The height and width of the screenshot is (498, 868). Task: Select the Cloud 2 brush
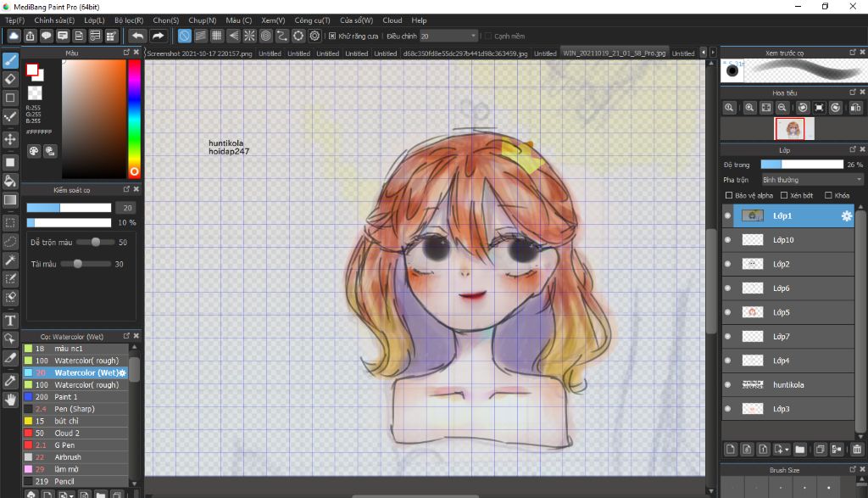pyautogui.click(x=75, y=433)
